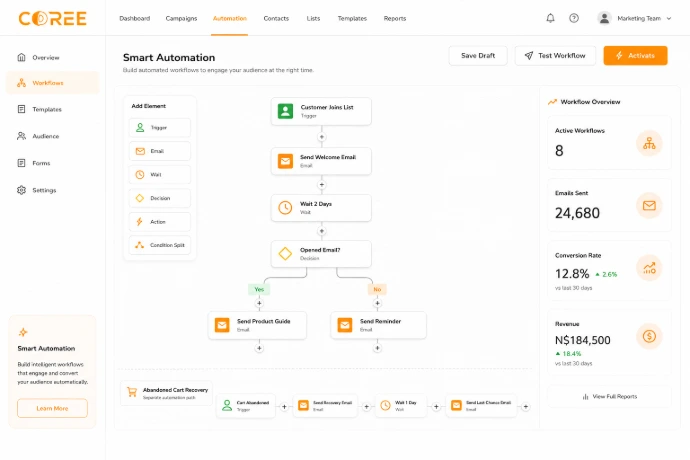Select the Wait 2 Days node

tap(321, 208)
